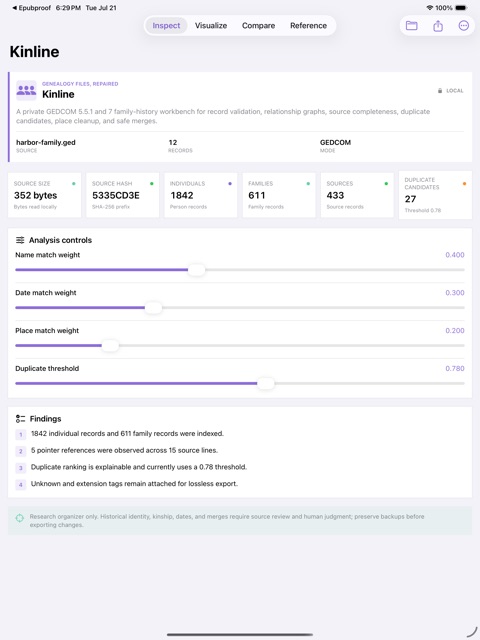
Task: Click the Threshold 0.78 caption
Action: pos(422,210)
